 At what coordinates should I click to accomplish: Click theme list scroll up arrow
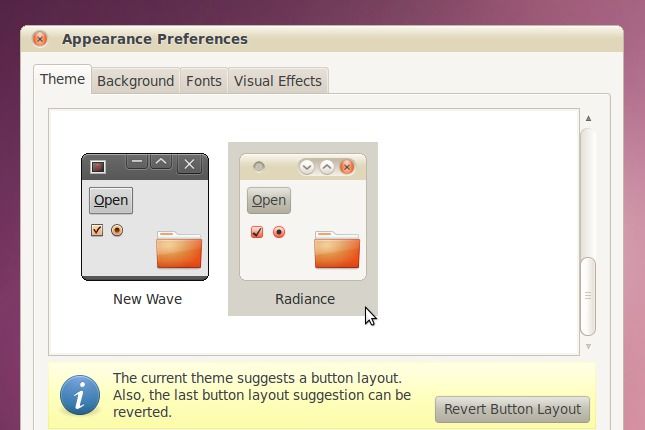tap(588, 118)
